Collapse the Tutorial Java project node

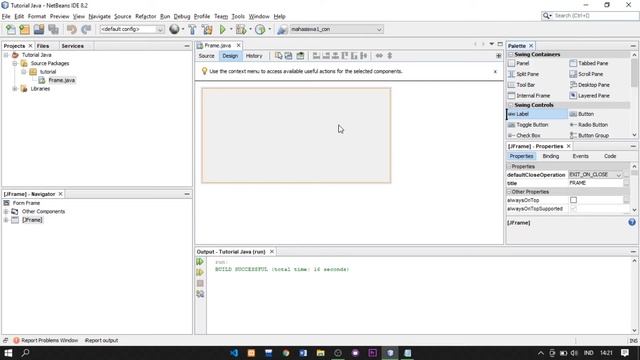click(6, 55)
